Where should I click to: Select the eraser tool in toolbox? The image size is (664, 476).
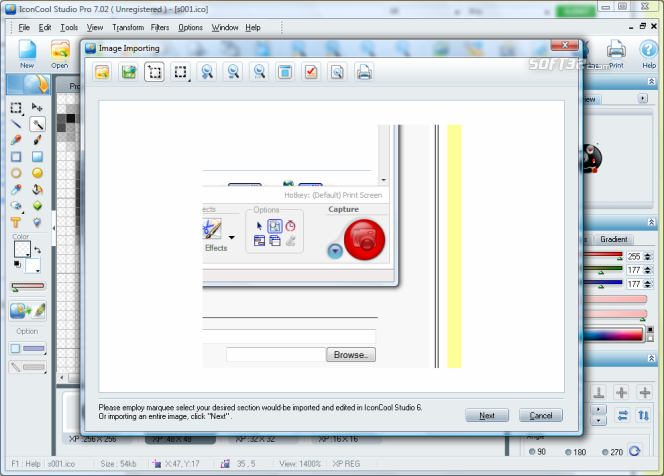tap(16, 206)
